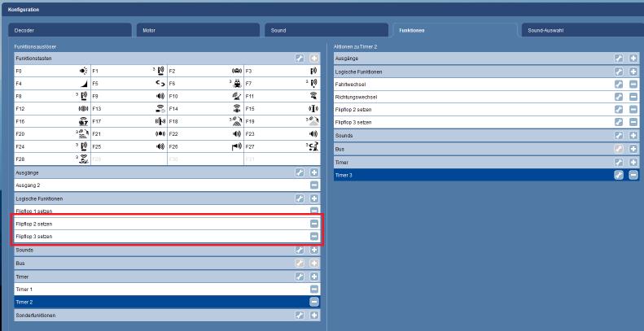
Task: Toggle function key F5 cell
Action: [x=128, y=84]
